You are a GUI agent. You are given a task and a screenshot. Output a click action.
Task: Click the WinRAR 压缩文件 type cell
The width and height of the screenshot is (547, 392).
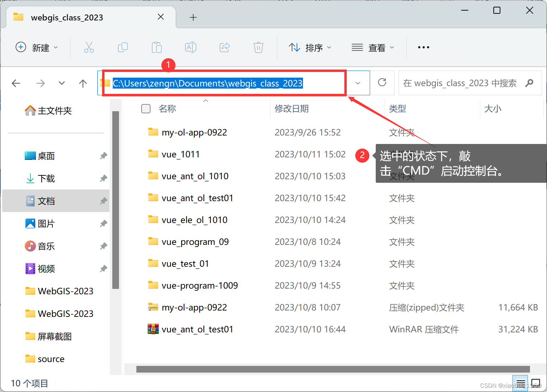[424, 330]
